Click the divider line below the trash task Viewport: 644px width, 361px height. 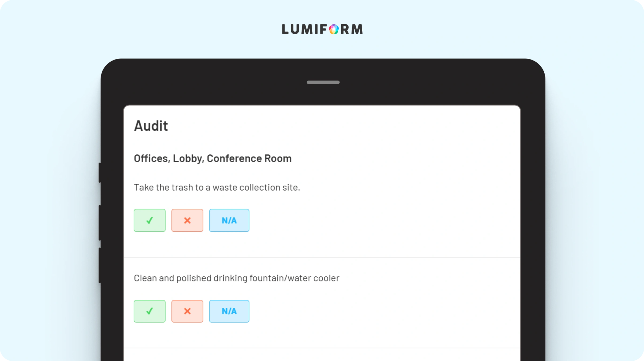[322, 257]
